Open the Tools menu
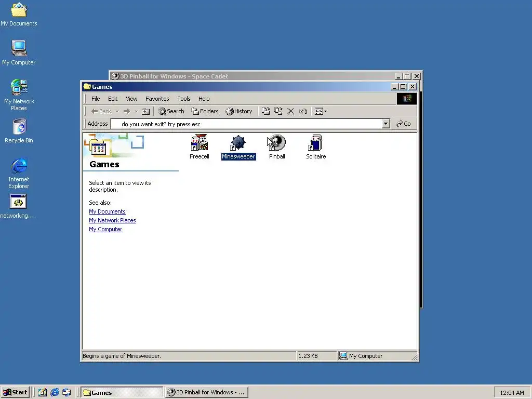The height and width of the screenshot is (399, 532). [183, 99]
